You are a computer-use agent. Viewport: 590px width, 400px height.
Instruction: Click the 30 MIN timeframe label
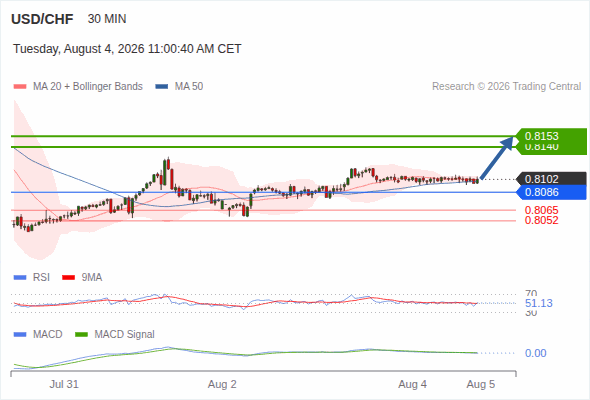107,19
